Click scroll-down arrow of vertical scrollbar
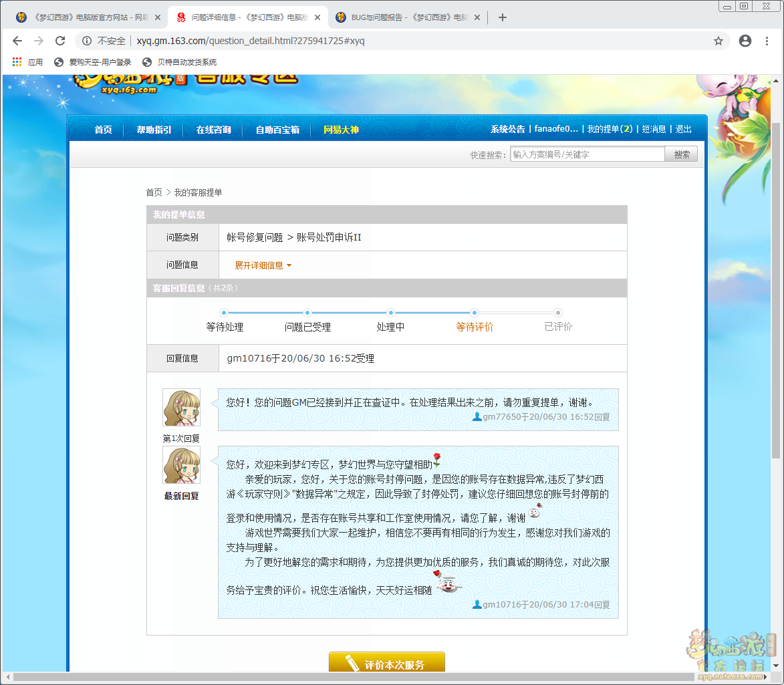 (x=775, y=666)
